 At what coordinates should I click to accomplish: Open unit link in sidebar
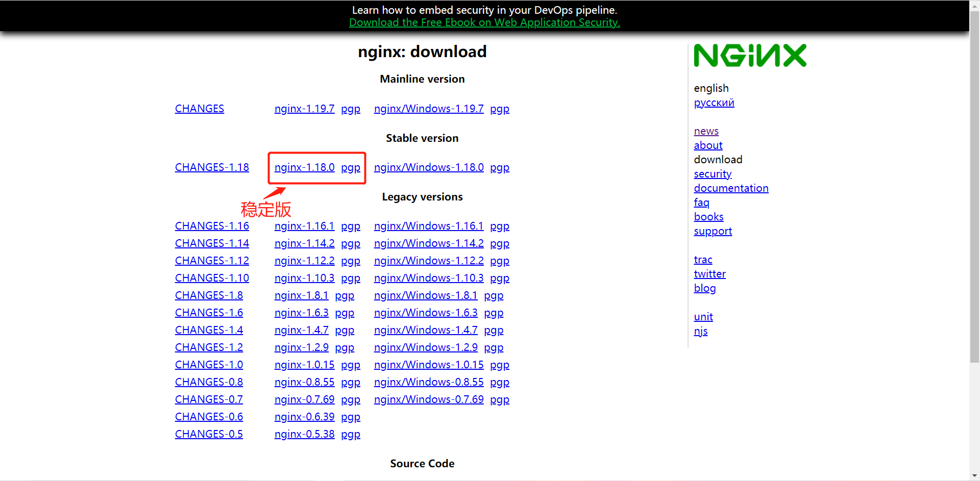coord(703,317)
